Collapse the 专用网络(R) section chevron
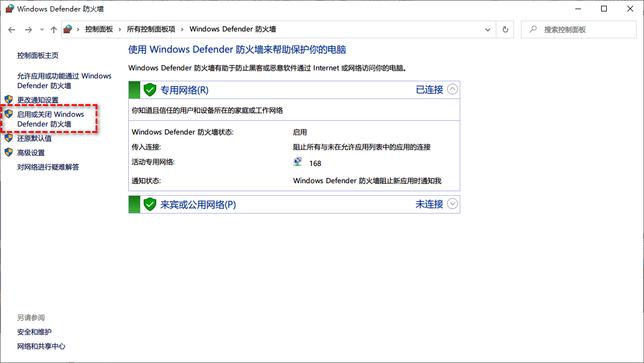This screenshot has height=363, width=644. 452,89
